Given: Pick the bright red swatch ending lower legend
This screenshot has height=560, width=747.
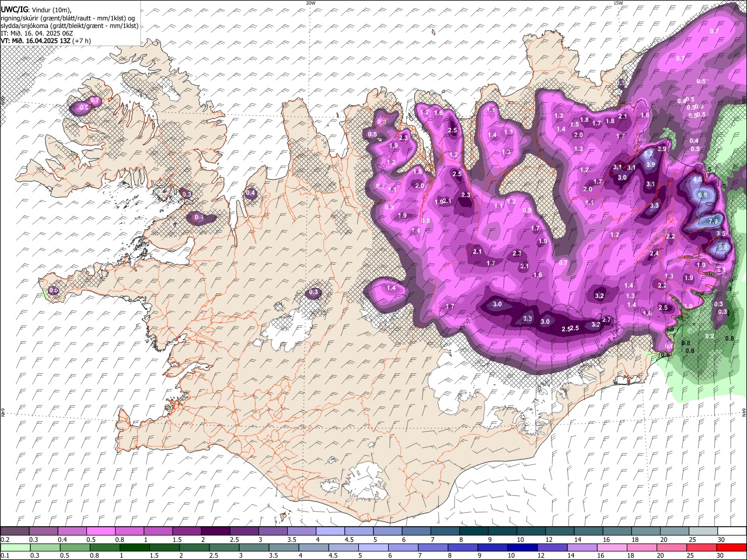Looking at the screenshot, I should (731, 547).
